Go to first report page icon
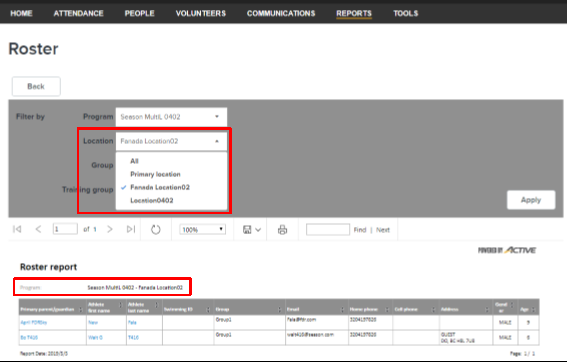This screenshot has width=567, height=364. pyautogui.click(x=17, y=229)
